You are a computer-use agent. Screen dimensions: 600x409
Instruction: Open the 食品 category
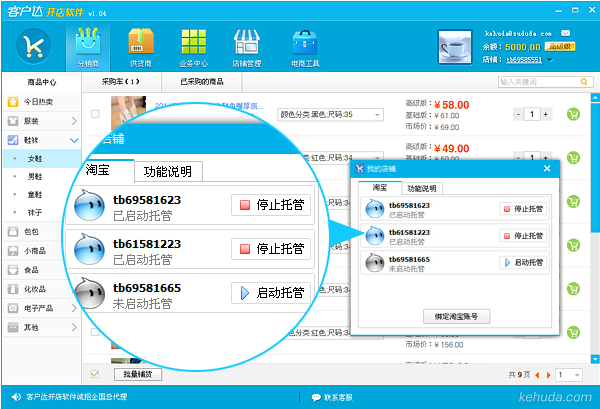(42, 270)
